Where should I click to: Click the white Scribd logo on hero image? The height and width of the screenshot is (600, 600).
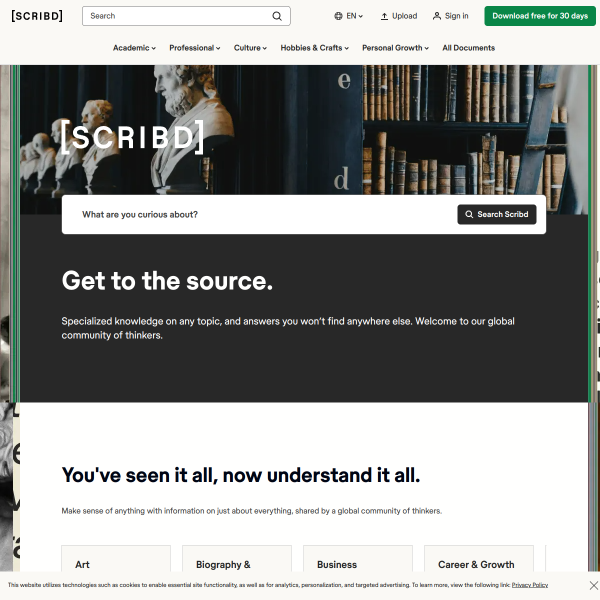point(132,137)
